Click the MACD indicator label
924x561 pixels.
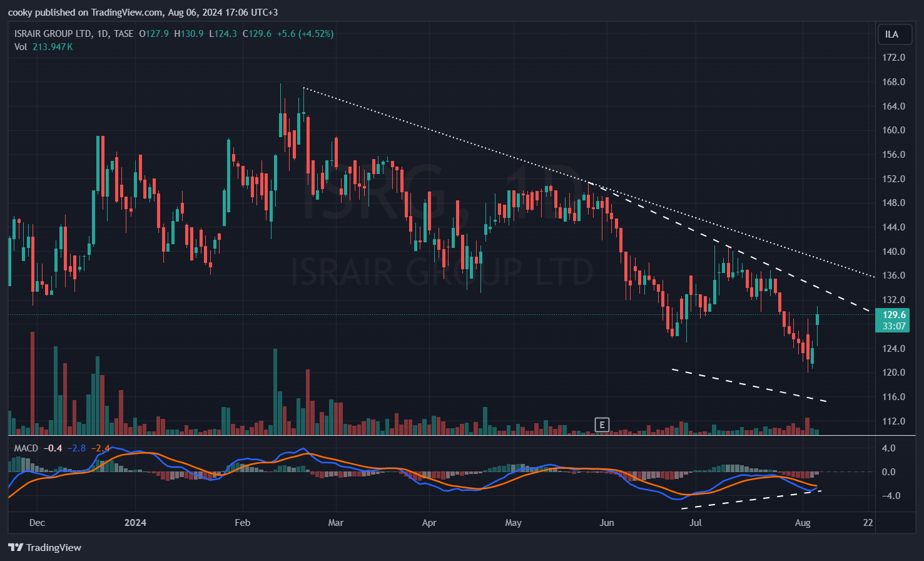[26, 448]
